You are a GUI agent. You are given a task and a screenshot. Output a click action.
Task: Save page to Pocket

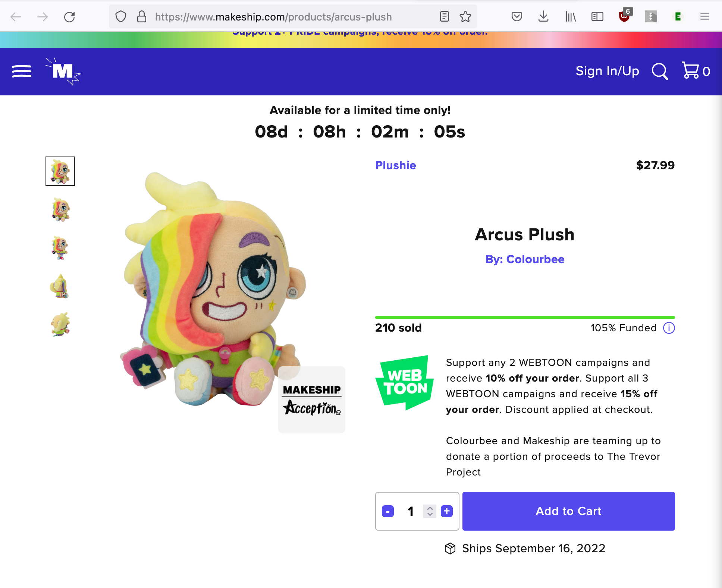click(x=517, y=17)
